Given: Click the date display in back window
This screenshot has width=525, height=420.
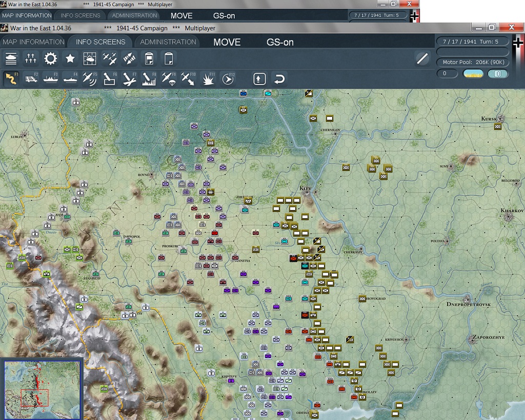Looking at the screenshot, I should (378, 15).
